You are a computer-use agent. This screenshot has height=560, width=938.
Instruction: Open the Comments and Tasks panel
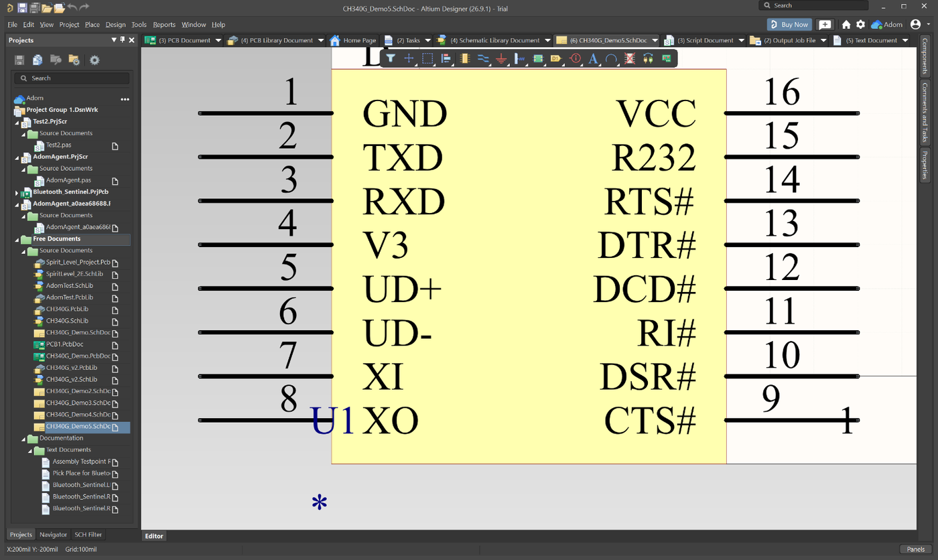[925, 112]
